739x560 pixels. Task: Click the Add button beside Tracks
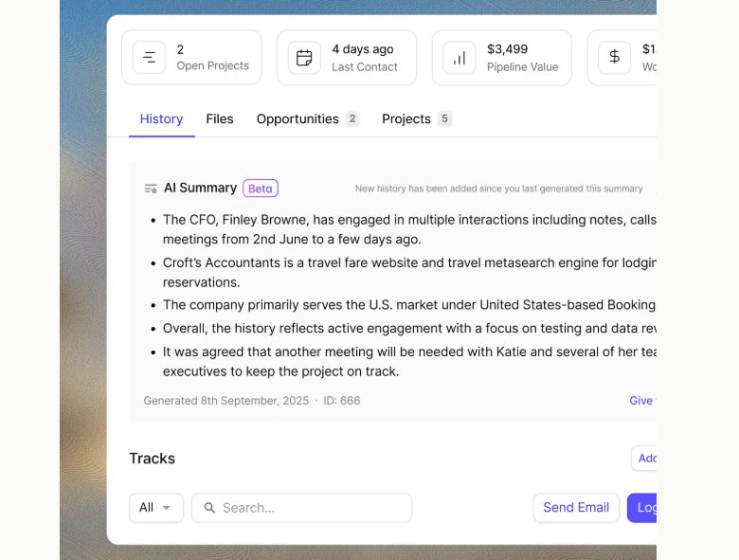(x=644, y=459)
